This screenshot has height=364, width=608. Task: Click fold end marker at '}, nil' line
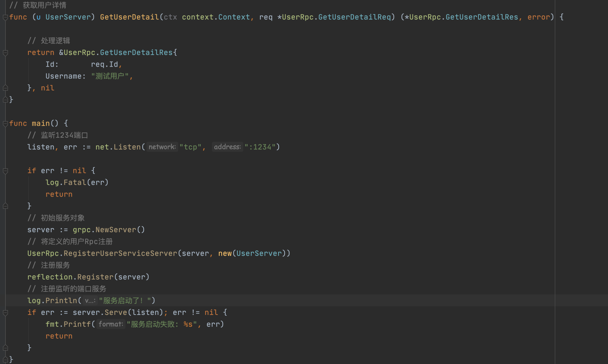[x=5, y=88]
